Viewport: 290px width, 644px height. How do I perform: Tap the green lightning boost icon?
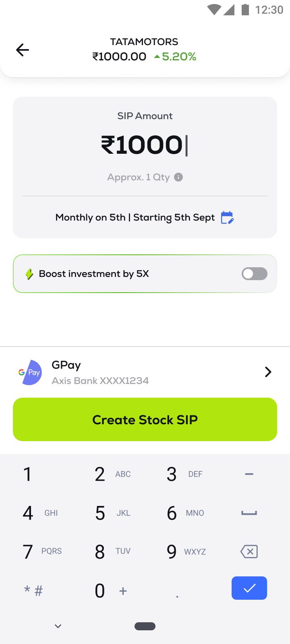pos(29,274)
